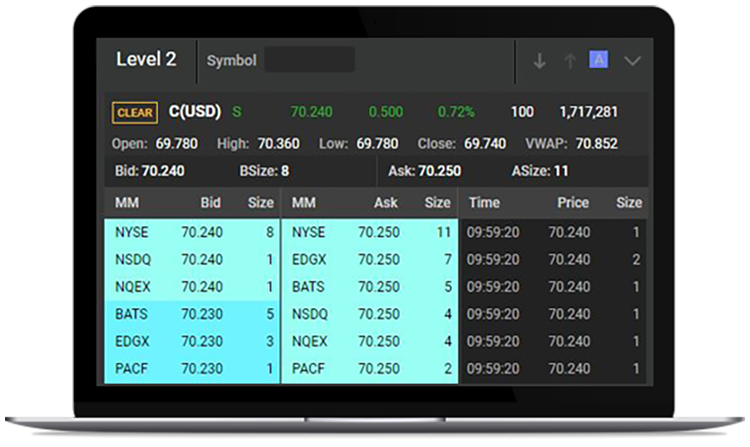
Task: Toggle the purple A button
Action: click(599, 60)
